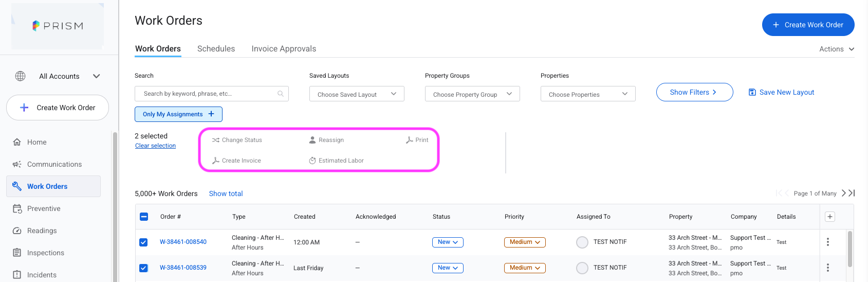Click the table vertical scrollbar
This screenshot has height=282, width=868.
[x=850, y=249]
